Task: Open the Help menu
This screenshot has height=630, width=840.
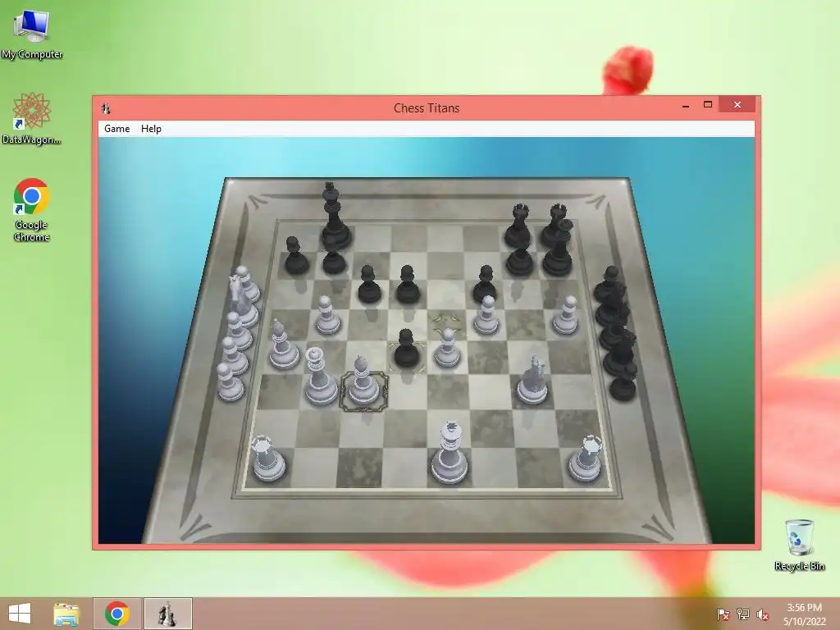Action: pyautogui.click(x=151, y=129)
